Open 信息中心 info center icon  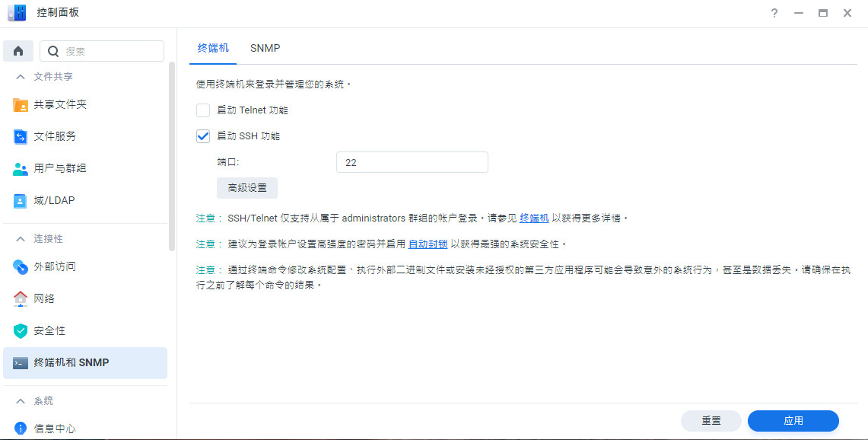[x=21, y=429]
